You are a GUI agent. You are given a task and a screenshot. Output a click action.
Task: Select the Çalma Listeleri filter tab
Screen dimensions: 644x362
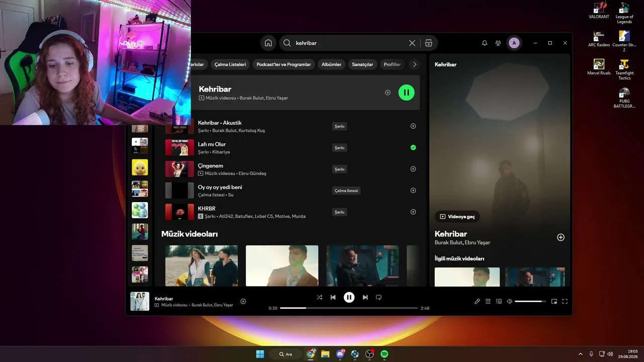(230, 64)
